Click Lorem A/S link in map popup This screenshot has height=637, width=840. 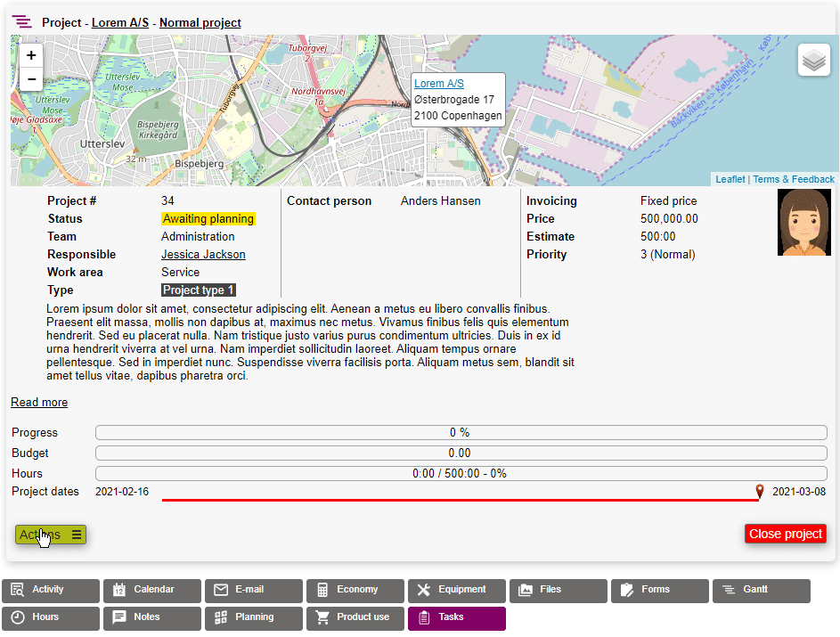point(438,84)
